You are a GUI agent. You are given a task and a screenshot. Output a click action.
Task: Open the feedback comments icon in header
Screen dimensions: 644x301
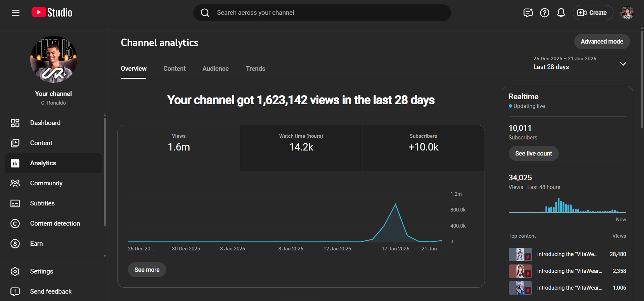pyautogui.click(x=528, y=13)
